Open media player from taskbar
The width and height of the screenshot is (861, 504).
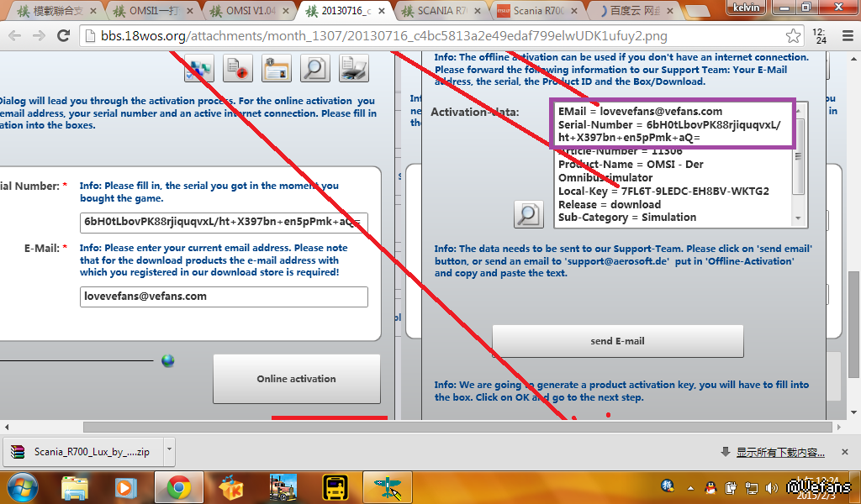tap(125, 487)
